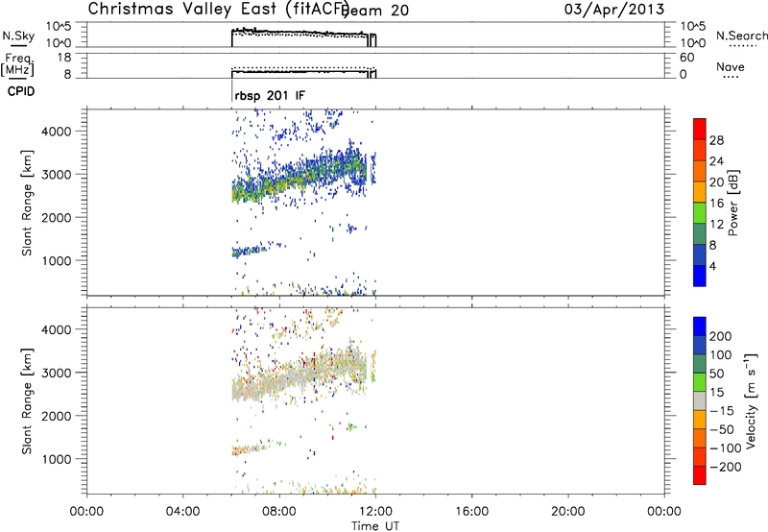The height and width of the screenshot is (532, 768).
Task: Pick the 50–100 teal Velocity segment
Action: pyautogui.click(x=700, y=364)
